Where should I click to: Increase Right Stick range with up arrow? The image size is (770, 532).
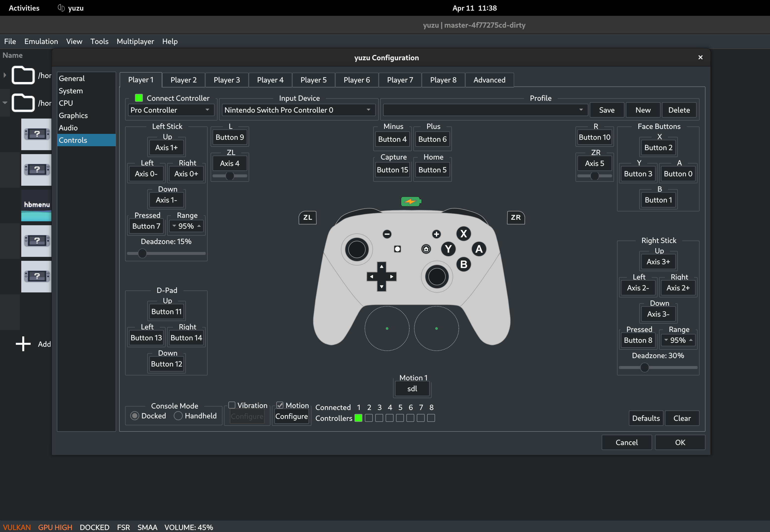point(691,340)
